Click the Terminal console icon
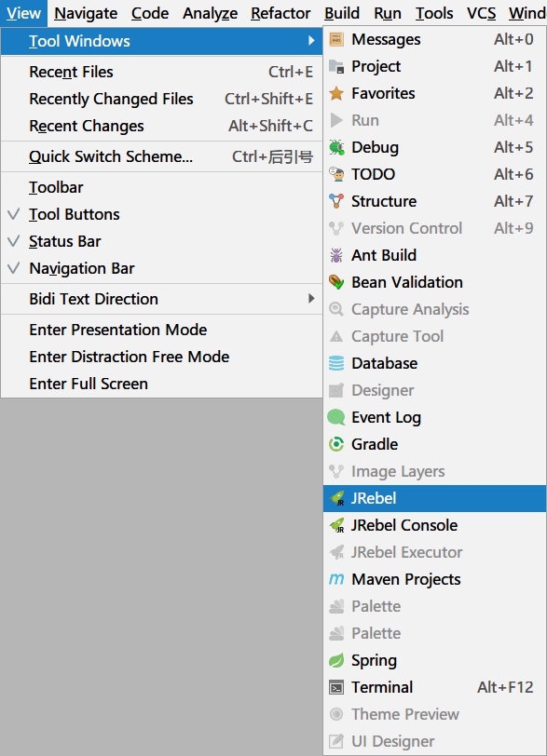Image resolution: width=547 pixels, height=756 pixels. (x=336, y=687)
